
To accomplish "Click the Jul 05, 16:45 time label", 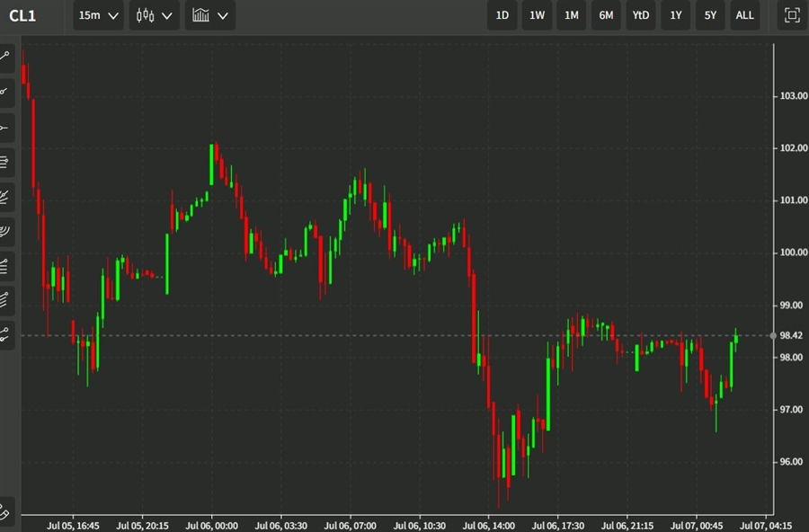I will 74,526.
